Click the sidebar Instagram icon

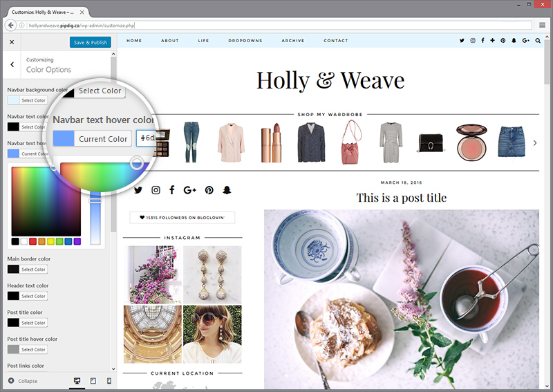(x=156, y=190)
